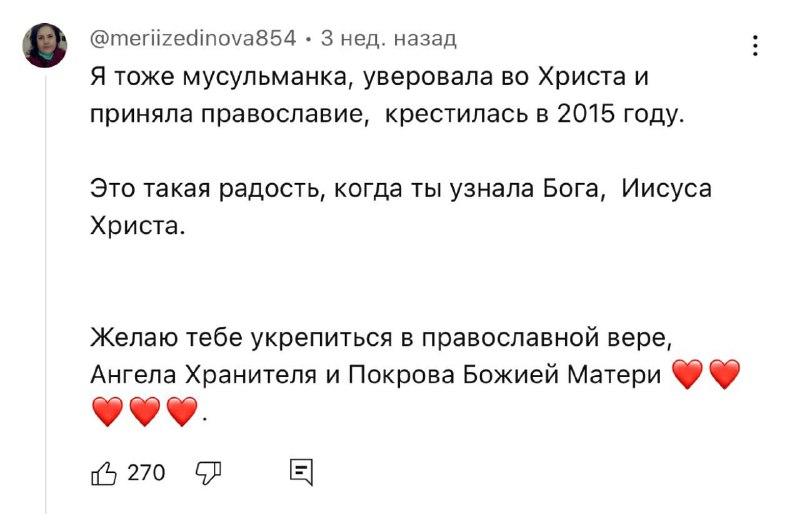Click the first heart on the last line

tap(108, 411)
